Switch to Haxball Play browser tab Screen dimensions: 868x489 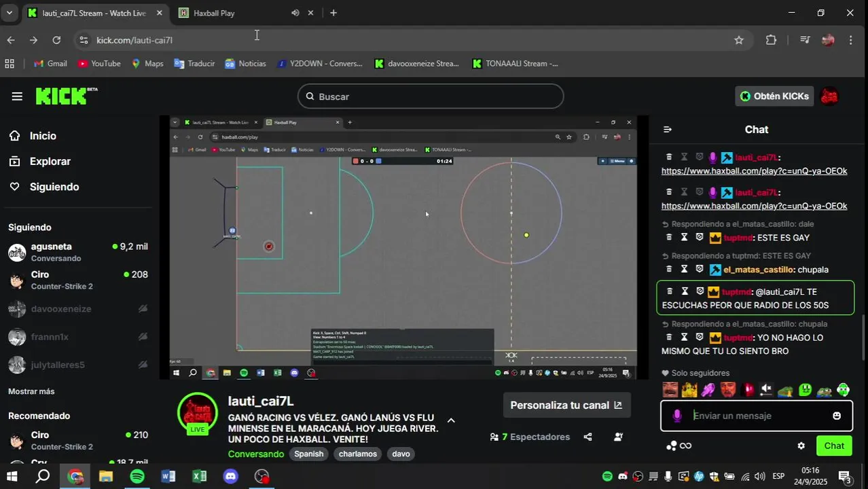click(231, 13)
